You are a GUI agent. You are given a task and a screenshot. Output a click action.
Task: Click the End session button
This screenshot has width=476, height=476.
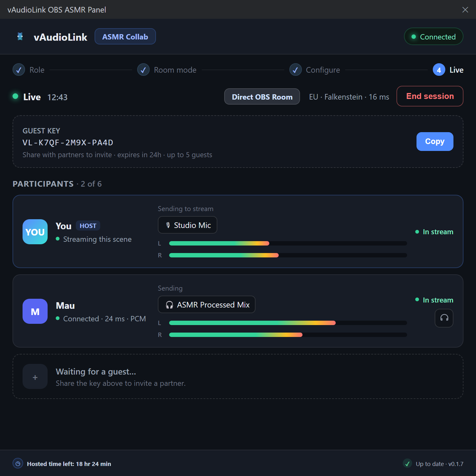tap(430, 96)
